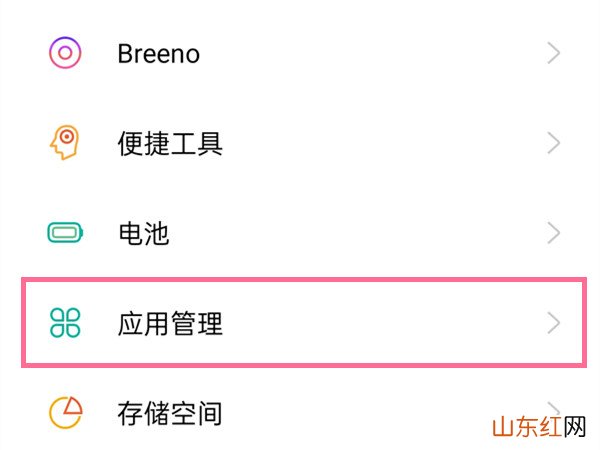Screen dimensions: 600x450
Task: Expand 便捷工具 using its chevron arrow
Action: click(554, 143)
